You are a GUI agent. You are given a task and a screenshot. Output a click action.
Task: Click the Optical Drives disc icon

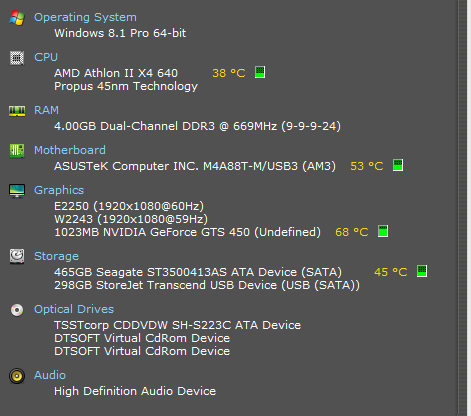click(17, 310)
